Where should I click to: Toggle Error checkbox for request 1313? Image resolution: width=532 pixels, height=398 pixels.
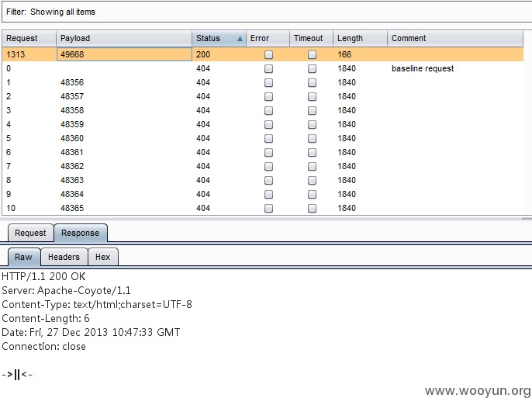(268, 54)
